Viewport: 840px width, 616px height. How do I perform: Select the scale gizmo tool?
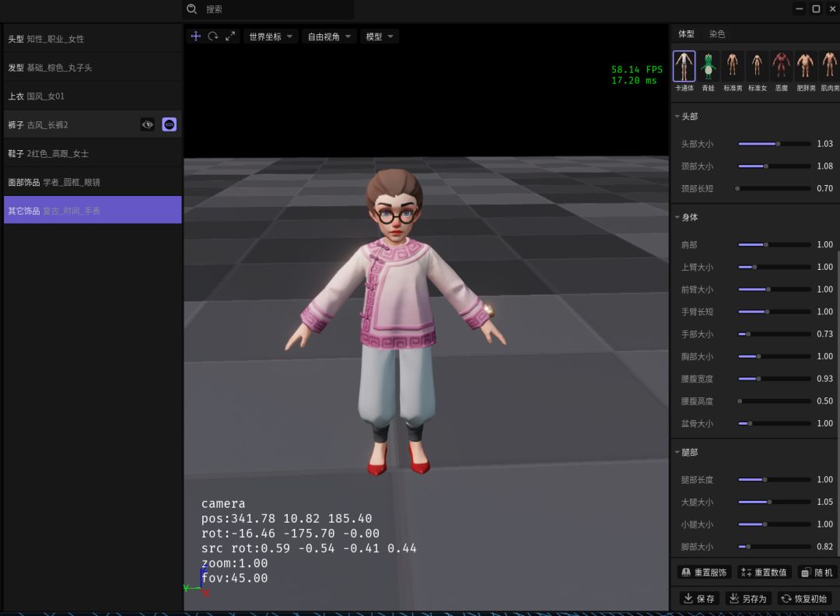[x=230, y=37]
